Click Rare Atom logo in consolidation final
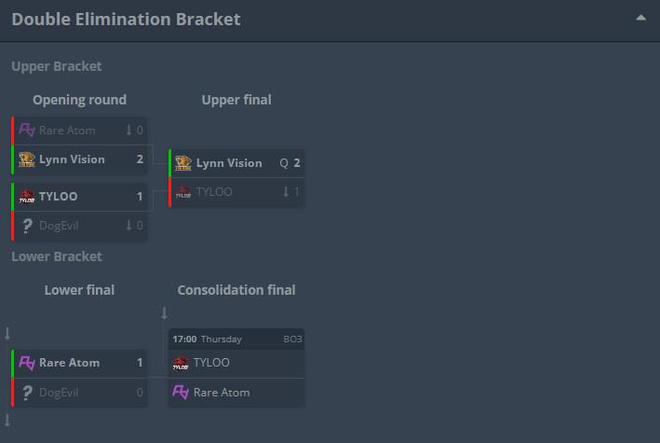 point(181,392)
